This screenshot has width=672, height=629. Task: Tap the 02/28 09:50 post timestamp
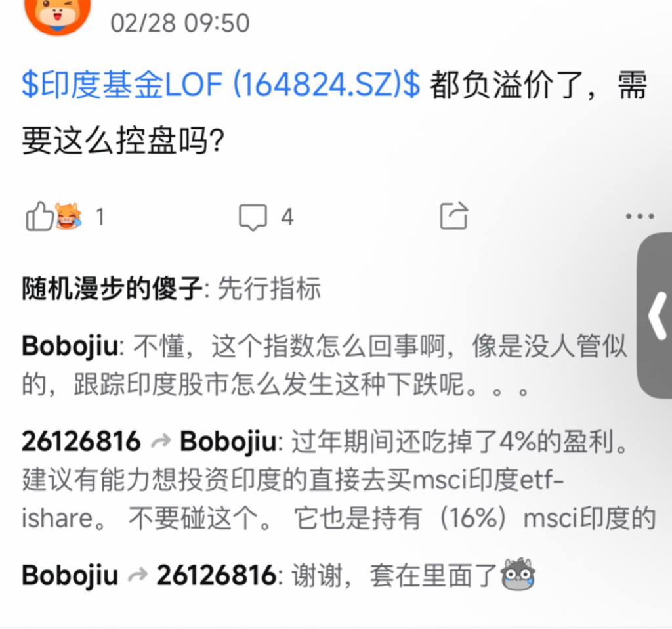click(180, 23)
